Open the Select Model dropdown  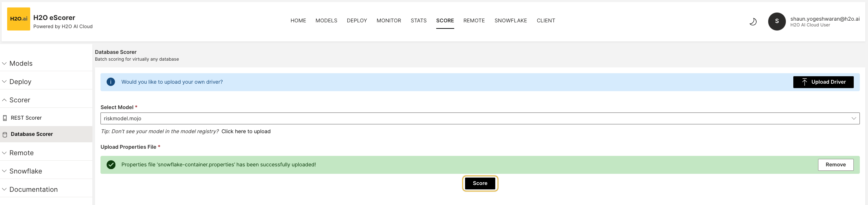coord(480,119)
